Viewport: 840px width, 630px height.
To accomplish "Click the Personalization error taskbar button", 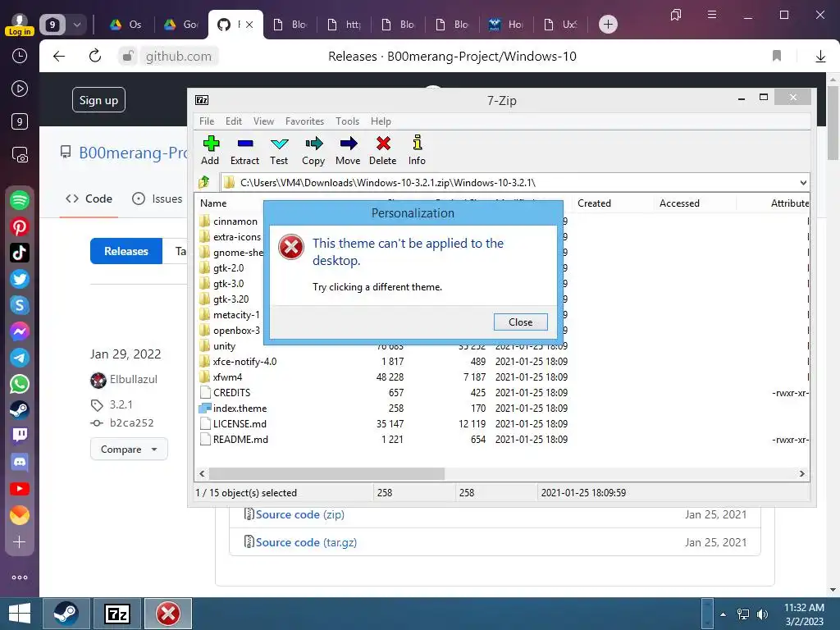I will point(168,614).
